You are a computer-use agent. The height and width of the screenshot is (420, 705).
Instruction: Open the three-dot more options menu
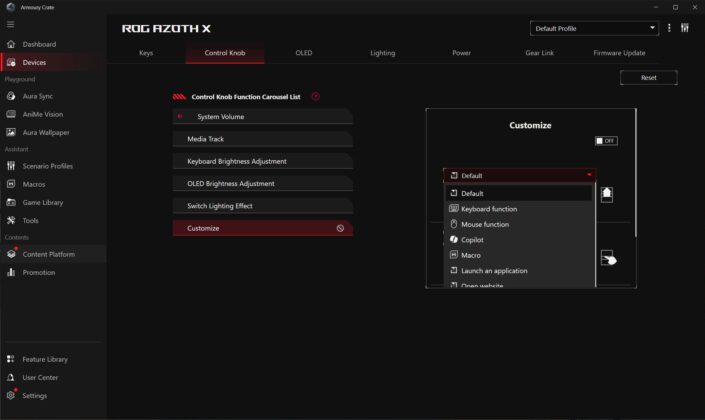click(669, 28)
